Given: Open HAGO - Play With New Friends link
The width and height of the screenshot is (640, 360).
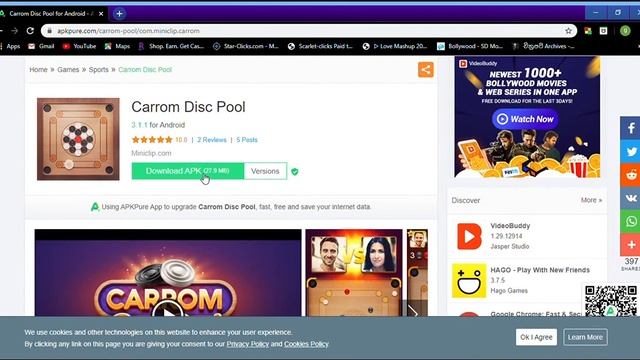Looking at the screenshot, I should (x=540, y=270).
